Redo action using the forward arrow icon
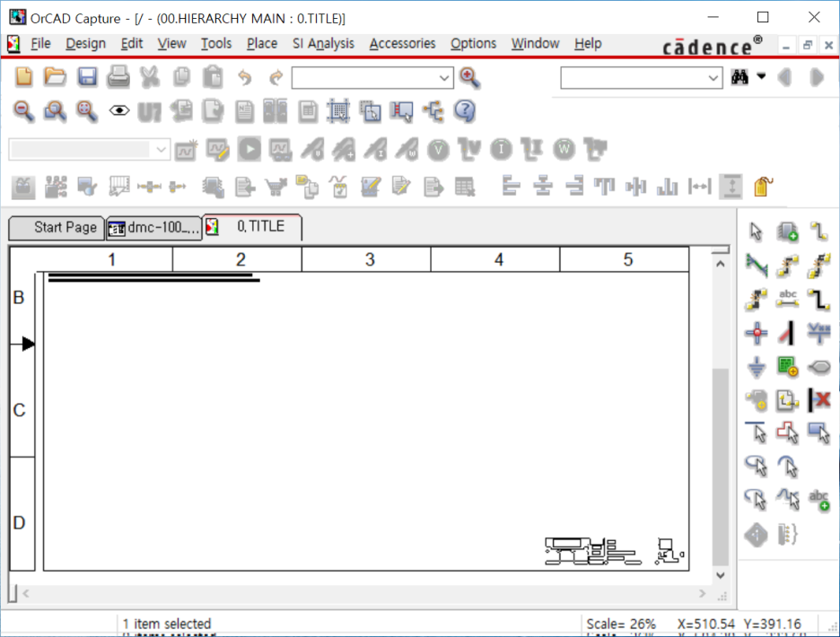This screenshot has width=840, height=637. click(x=276, y=78)
